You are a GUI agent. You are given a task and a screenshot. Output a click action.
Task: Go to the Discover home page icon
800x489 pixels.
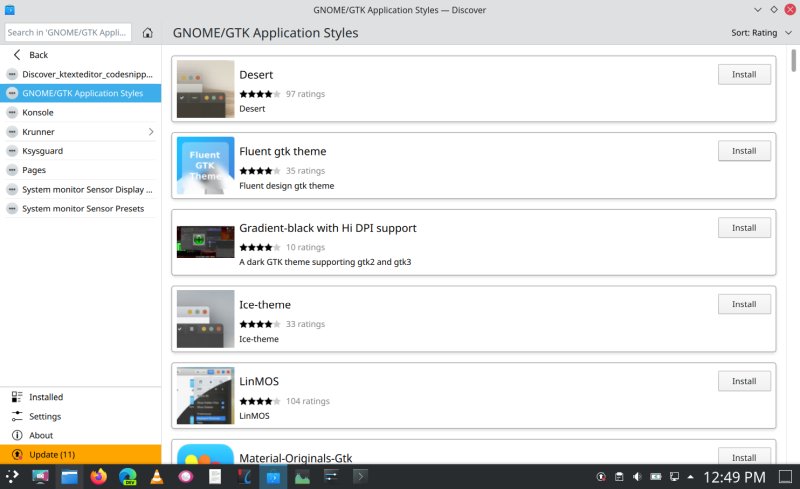147,33
